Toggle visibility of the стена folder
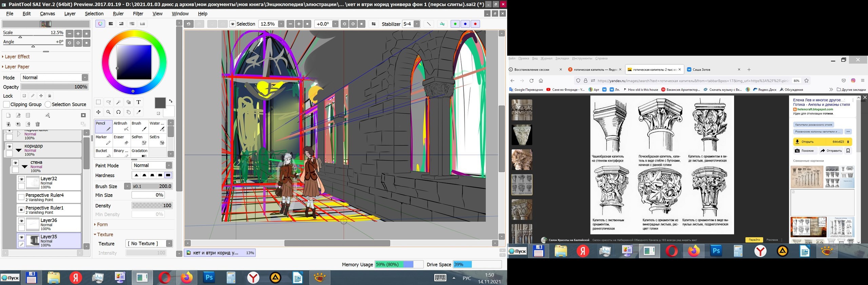Image resolution: width=868 pixels, height=285 pixels. (15, 163)
